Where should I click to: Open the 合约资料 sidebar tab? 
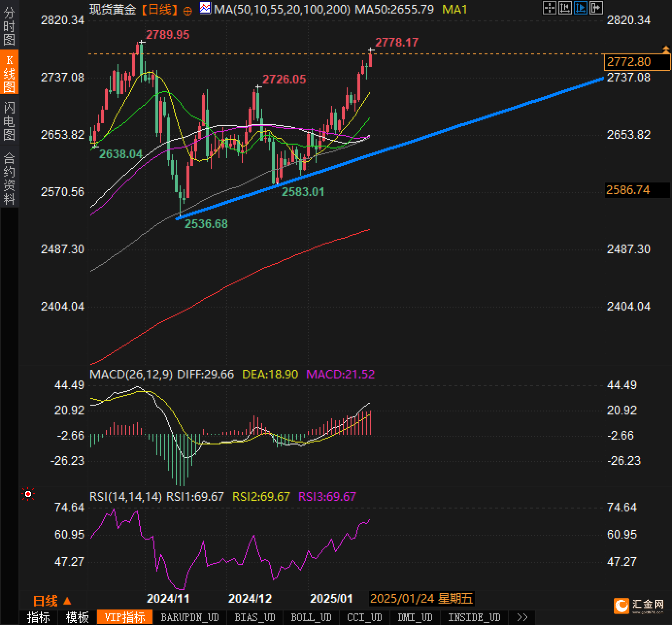[x=9, y=178]
